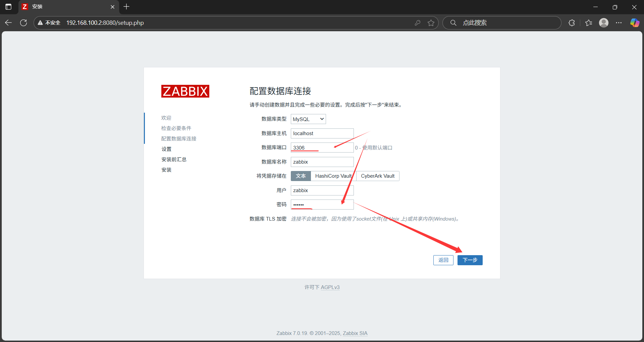The height and width of the screenshot is (342, 644).
Task: Open the saved passwords key icon
Action: 418,23
